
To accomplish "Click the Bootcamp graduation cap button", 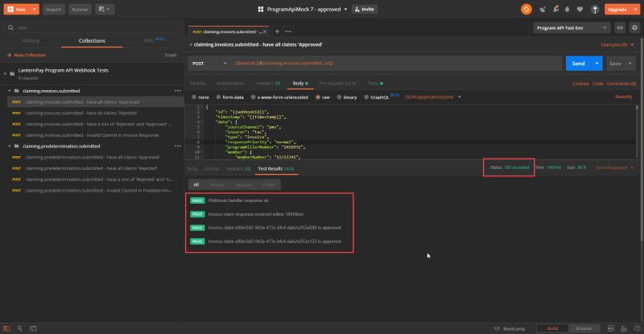I will click(510, 328).
